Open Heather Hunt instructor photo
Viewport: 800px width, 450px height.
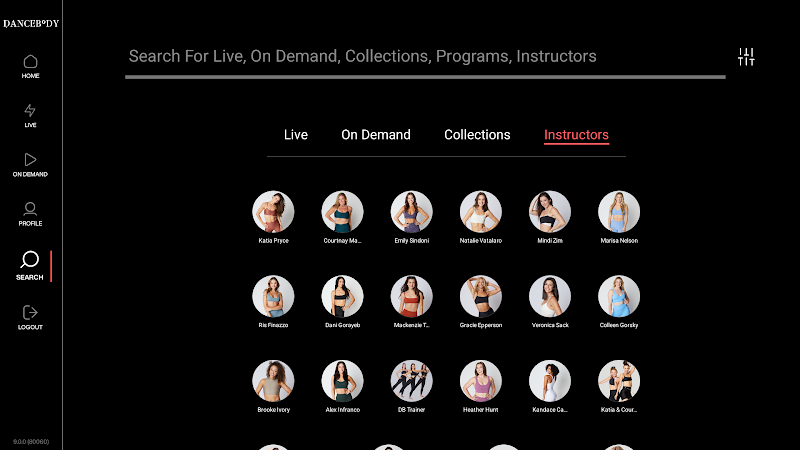[x=481, y=381]
